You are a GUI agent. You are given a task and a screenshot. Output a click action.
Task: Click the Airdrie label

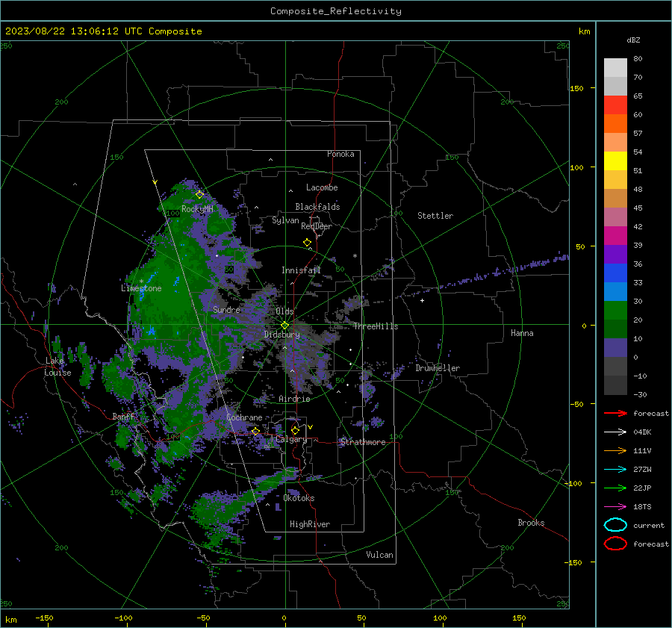point(294,399)
